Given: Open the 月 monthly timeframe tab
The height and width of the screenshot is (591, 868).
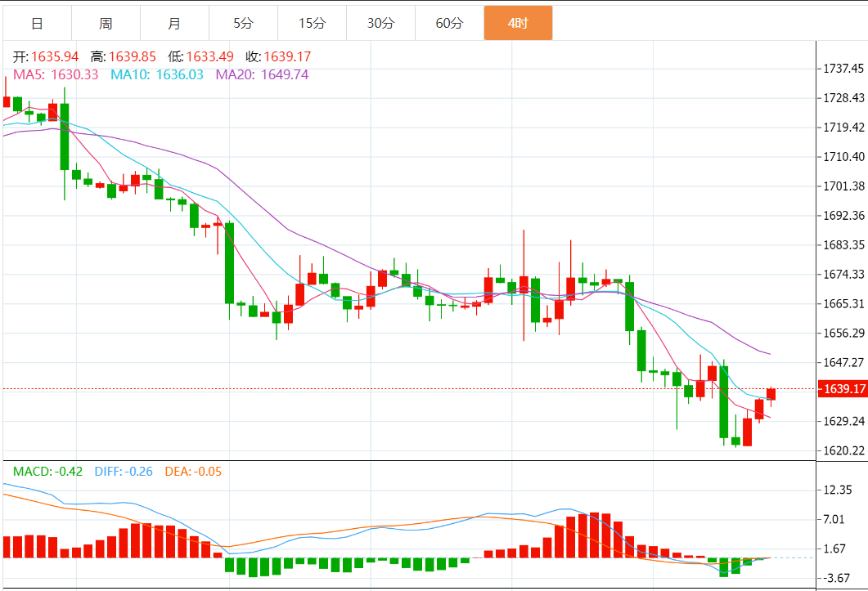Looking at the screenshot, I should tap(174, 23).
